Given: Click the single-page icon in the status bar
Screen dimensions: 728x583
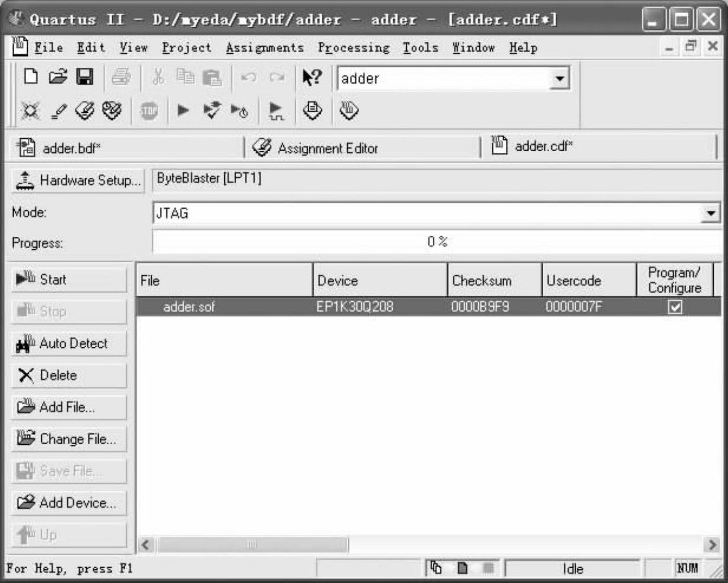Looking at the screenshot, I should pyautogui.click(x=462, y=567).
